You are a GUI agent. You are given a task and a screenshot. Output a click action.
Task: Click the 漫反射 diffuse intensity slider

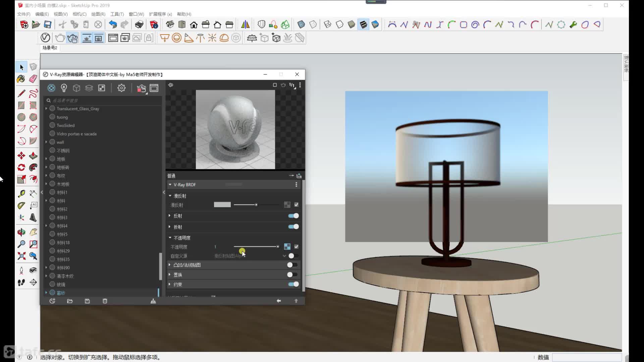point(257,205)
